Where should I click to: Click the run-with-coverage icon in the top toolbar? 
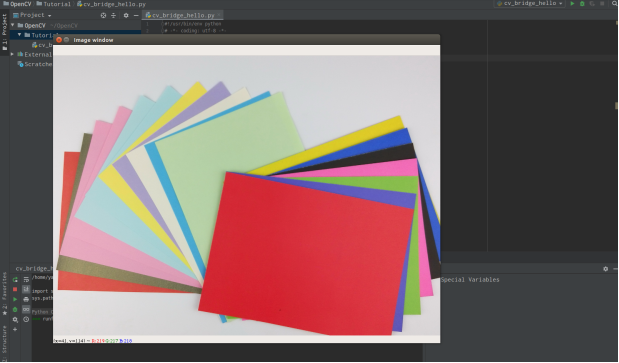click(x=592, y=4)
